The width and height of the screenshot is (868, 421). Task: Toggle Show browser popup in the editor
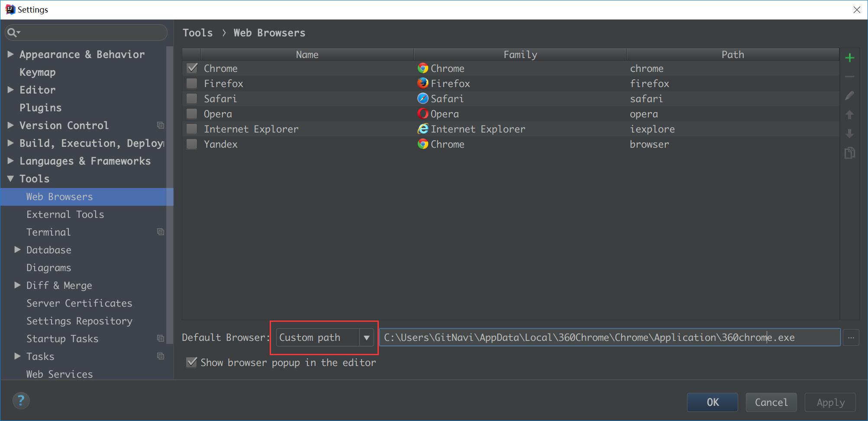pyautogui.click(x=191, y=363)
